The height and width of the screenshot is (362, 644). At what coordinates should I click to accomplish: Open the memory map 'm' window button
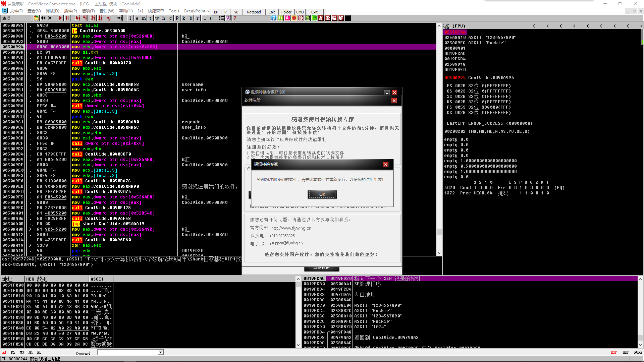[x=144, y=18]
